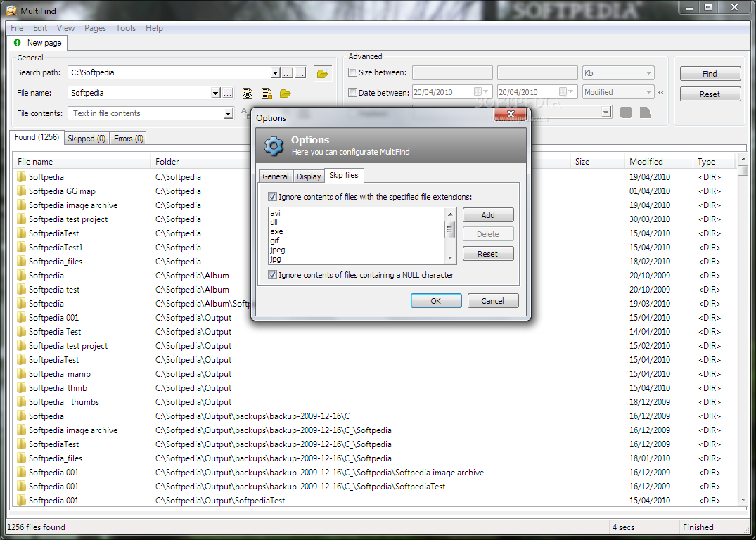Screen dimensions: 756x540
Task: Click the MultiFind app icon in title bar
Action: [x=11, y=11]
